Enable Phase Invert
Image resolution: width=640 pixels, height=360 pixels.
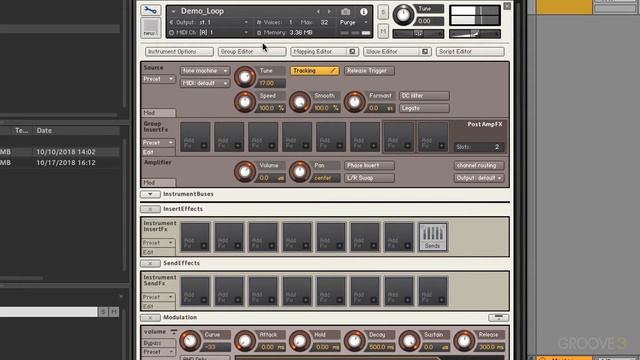[369, 165]
